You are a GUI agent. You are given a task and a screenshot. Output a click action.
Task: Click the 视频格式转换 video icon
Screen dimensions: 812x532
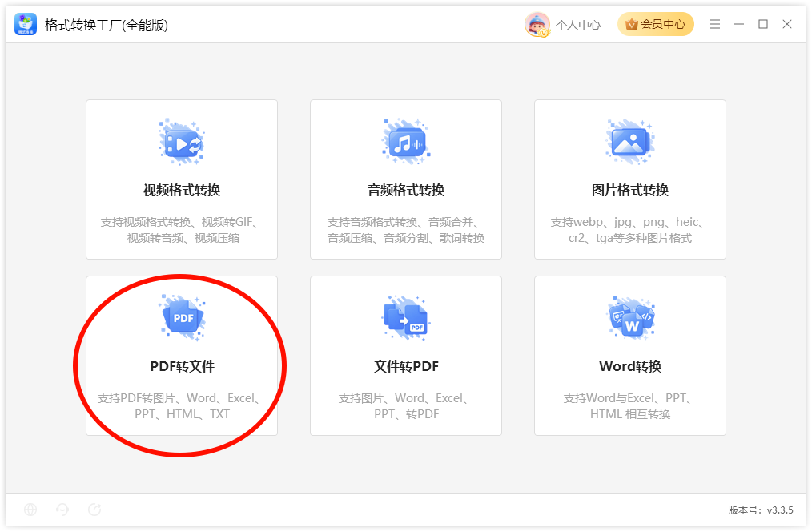[182, 142]
